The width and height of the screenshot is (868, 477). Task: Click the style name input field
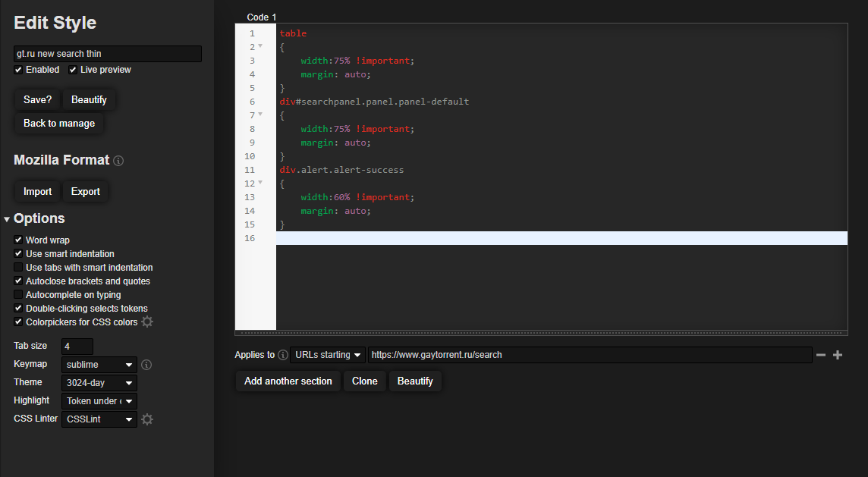pyautogui.click(x=106, y=53)
